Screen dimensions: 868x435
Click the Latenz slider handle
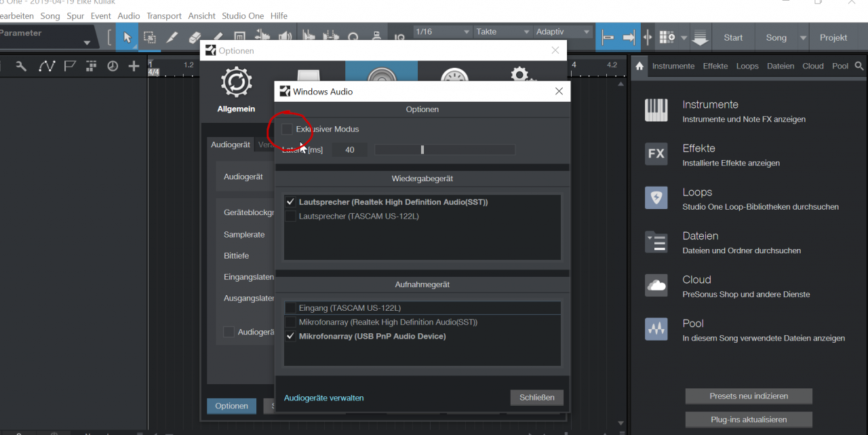[422, 150]
